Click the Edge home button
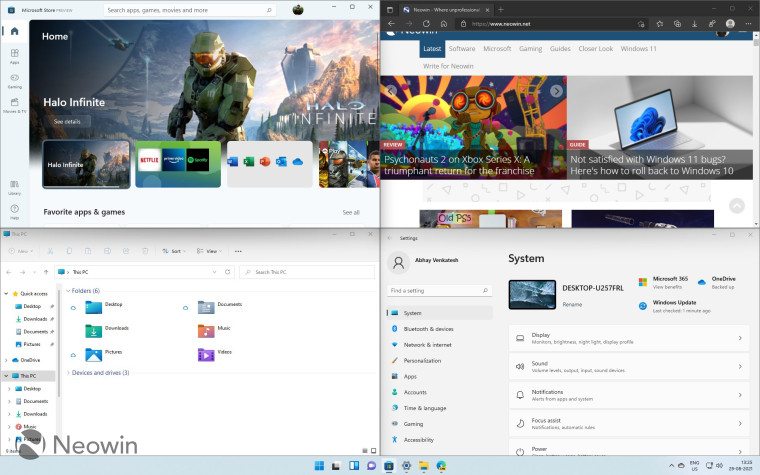This screenshot has height=475, width=760. [443, 24]
